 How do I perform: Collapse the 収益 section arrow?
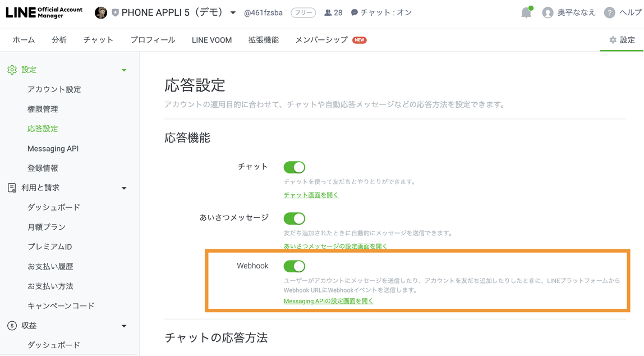[124, 326]
